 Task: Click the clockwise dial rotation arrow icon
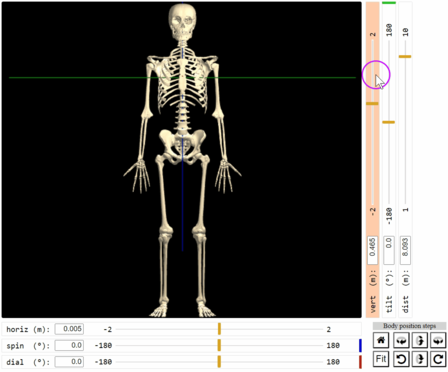tap(438, 359)
